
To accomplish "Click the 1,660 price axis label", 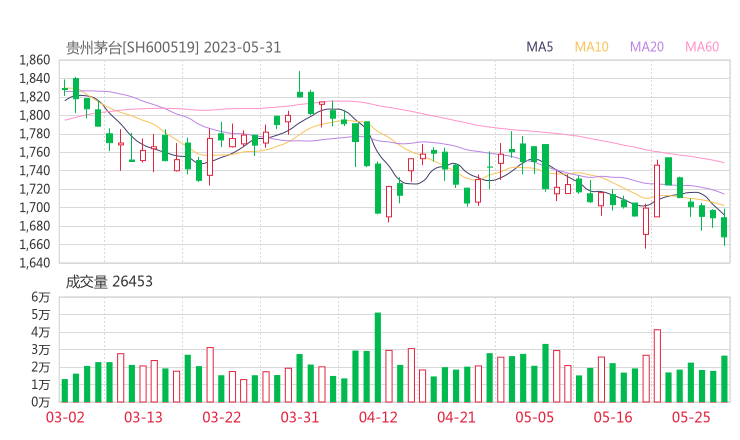I will point(34,244).
